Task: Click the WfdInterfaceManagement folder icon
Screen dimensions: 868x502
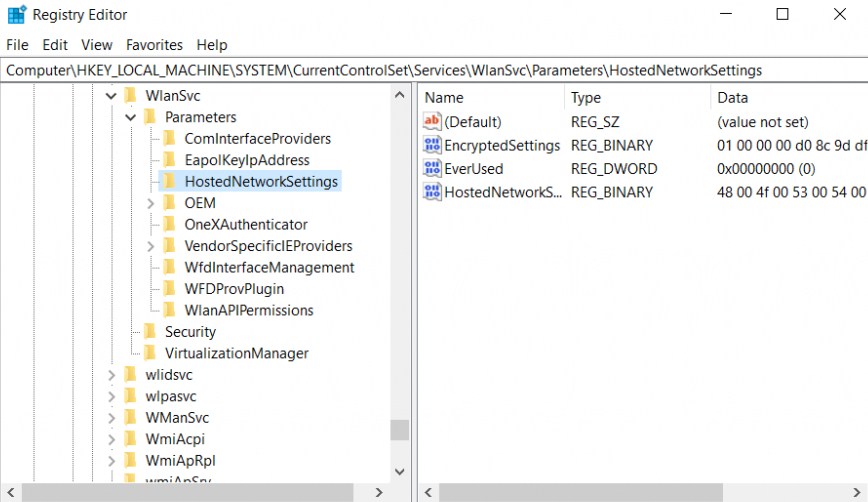Action: [x=170, y=267]
